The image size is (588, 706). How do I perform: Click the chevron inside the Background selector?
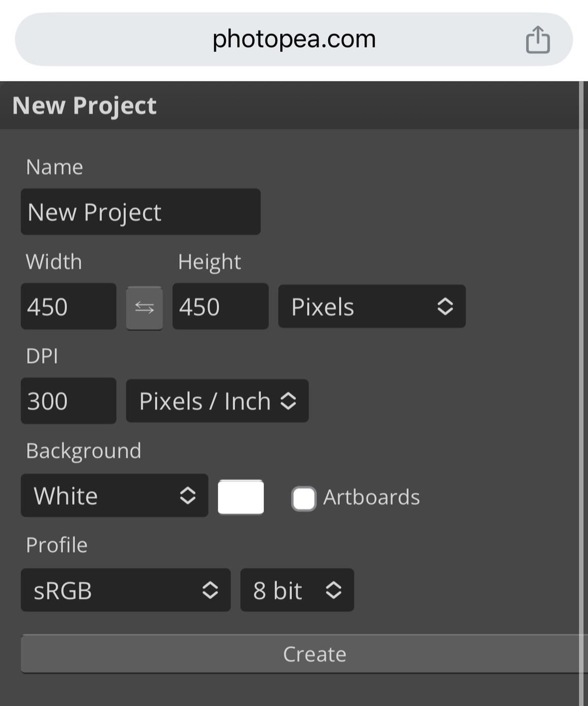(x=188, y=495)
